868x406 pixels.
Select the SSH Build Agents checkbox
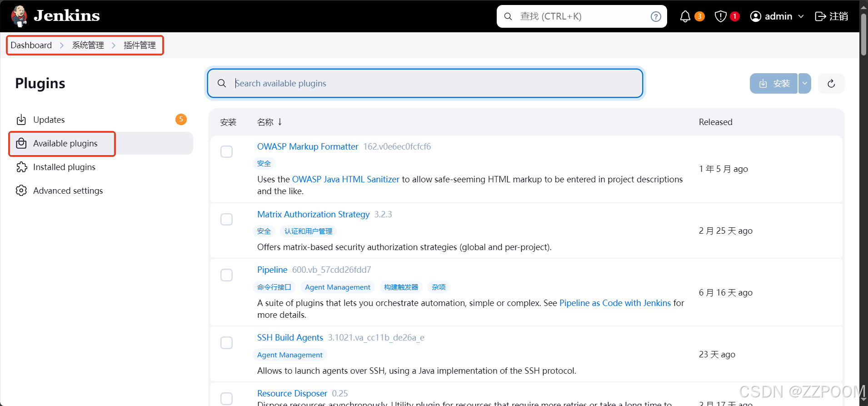click(x=226, y=343)
